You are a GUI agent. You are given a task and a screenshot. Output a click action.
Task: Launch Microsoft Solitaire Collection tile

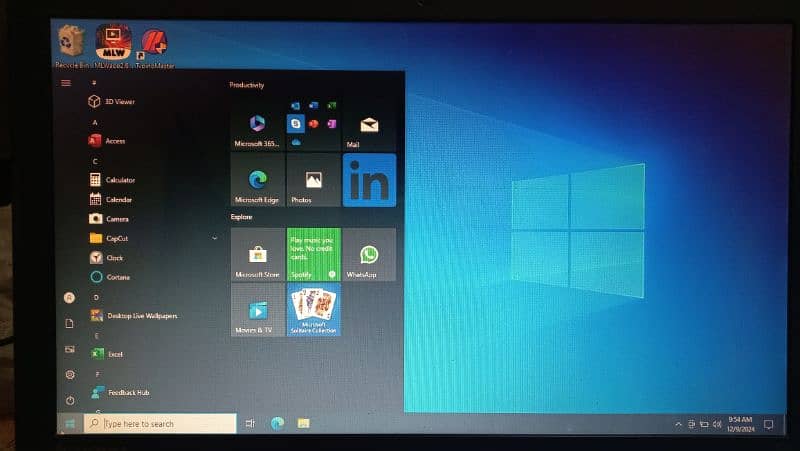[x=313, y=310]
